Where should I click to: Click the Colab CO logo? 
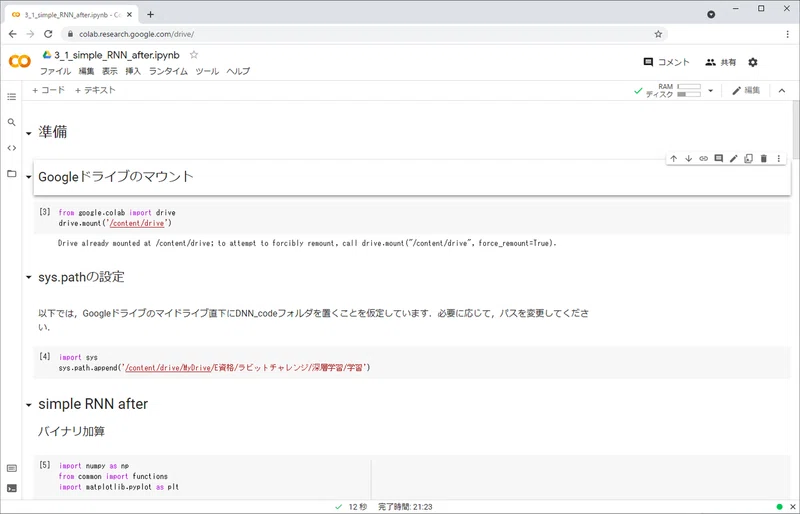coord(20,62)
